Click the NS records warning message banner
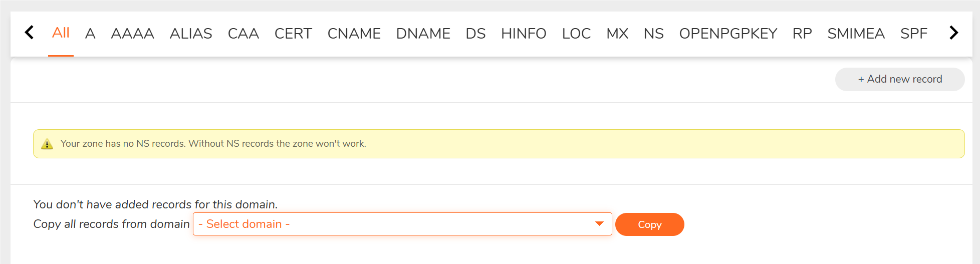The width and height of the screenshot is (980, 264). tap(499, 144)
